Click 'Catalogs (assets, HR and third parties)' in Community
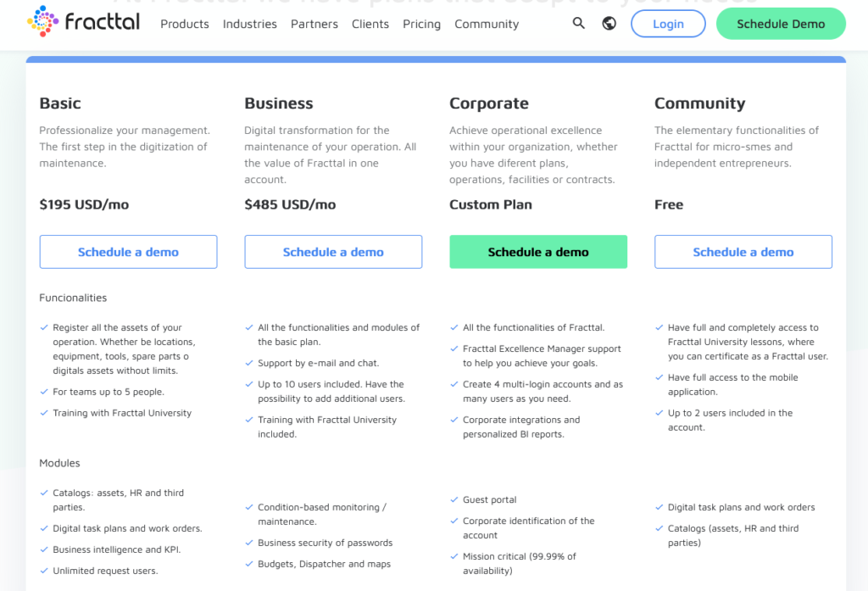The width and height of the screenshot is (868, 591). [733, 535]
